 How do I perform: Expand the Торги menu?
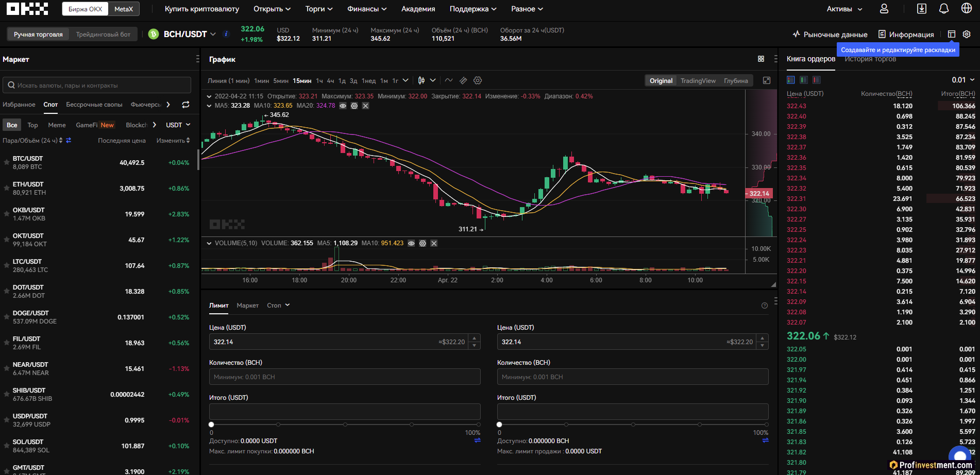click(x=319, y=9)
